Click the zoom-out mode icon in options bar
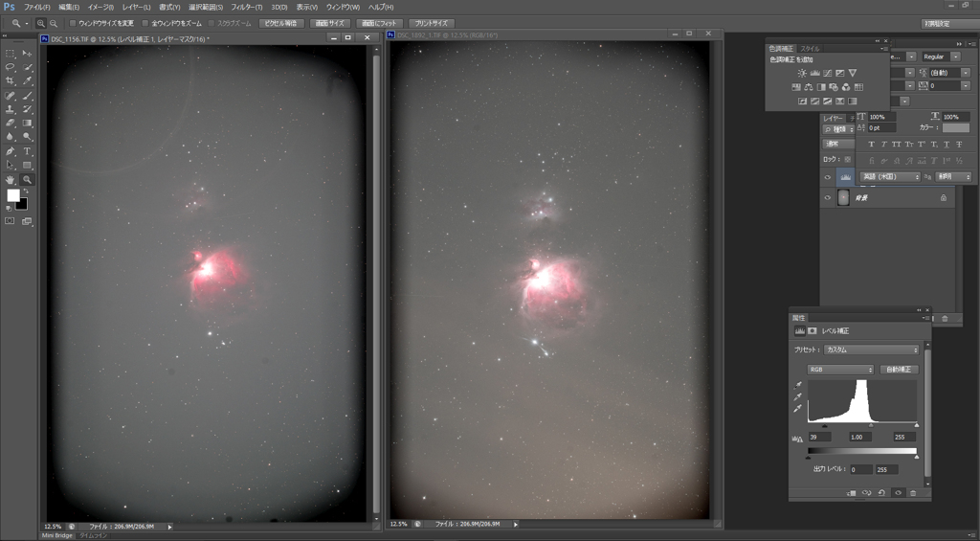 pos(54,23)
